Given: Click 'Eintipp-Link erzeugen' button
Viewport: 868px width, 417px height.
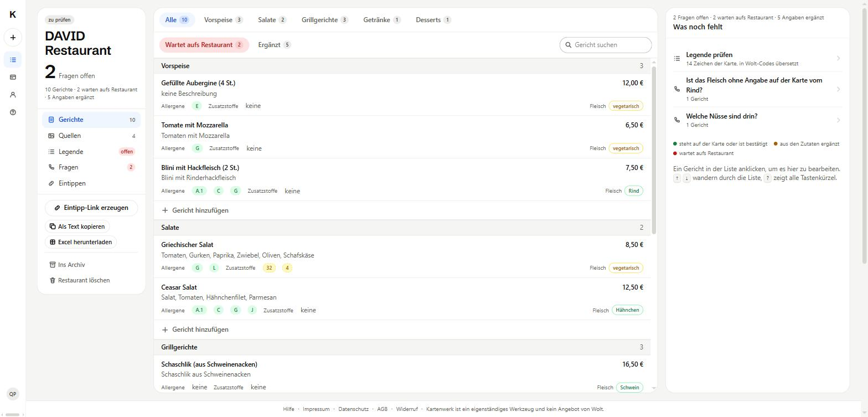Looking at the screenshot, I should pos(91,208).
